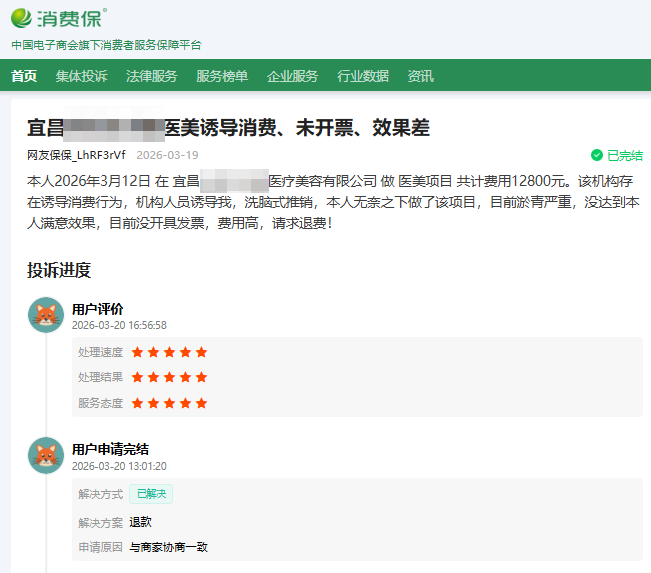Click the complaint title heading

click(x=228, y=127)
